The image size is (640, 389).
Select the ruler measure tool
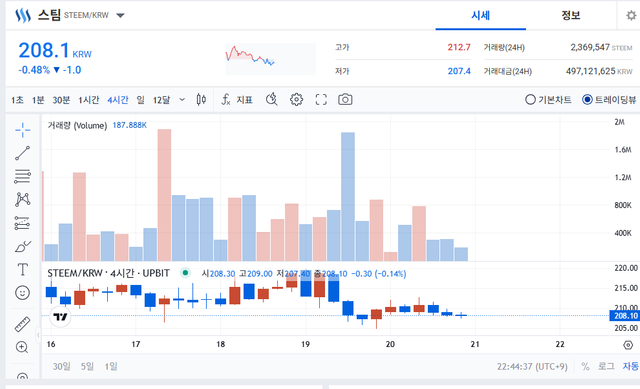click(x=22, y=324)
